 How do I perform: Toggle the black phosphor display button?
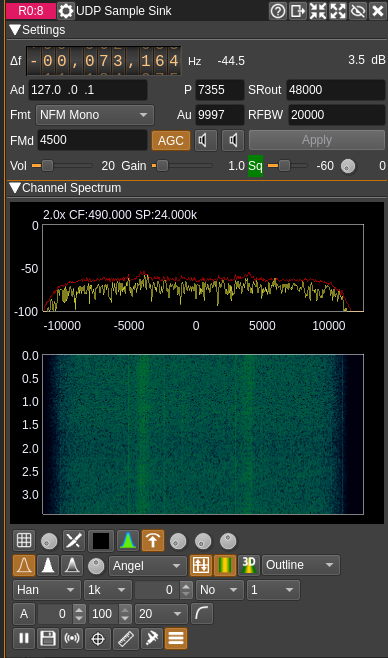(101, 540)
